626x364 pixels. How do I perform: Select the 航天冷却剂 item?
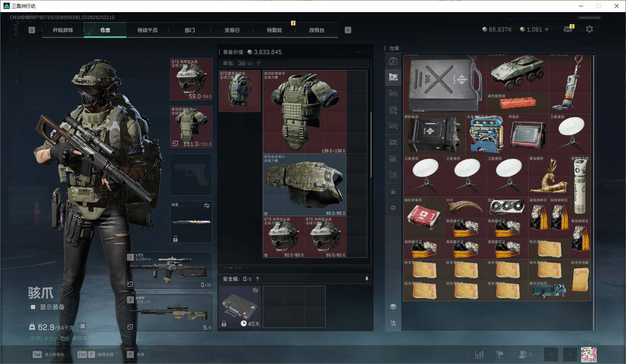pyautogui.click(x=549, y=290)
